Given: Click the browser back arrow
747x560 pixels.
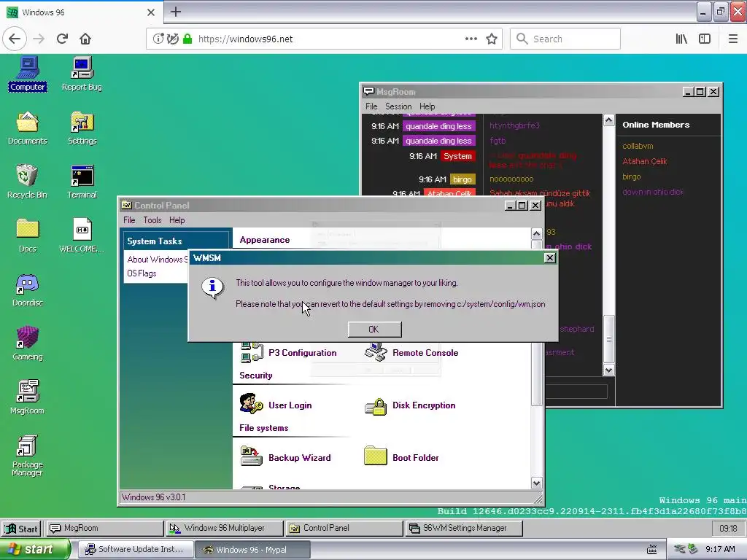Looking at the screenshot, I should 15,39.
